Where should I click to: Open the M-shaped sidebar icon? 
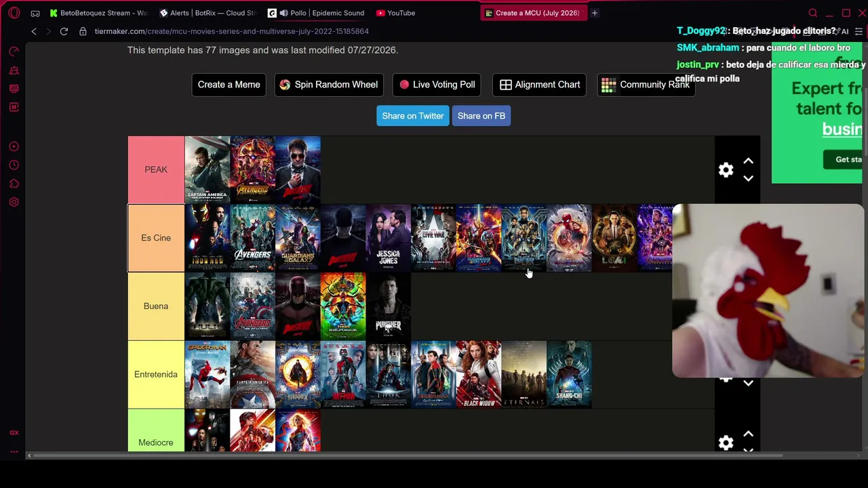[x=14, y=107]
